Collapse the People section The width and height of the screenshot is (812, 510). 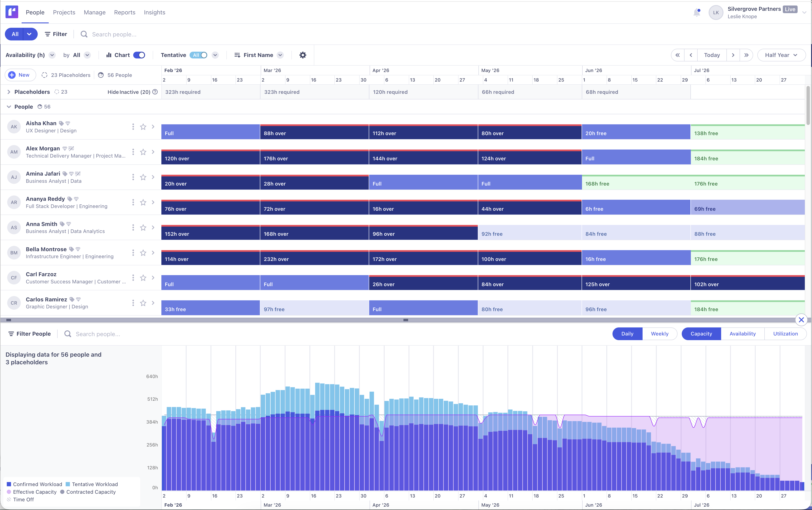(x=9, y=107)
